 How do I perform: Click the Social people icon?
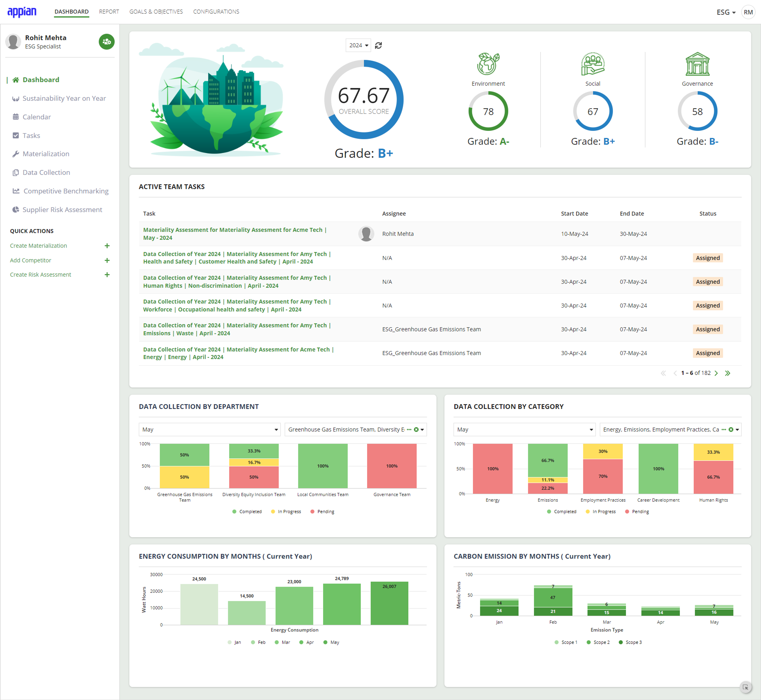coord(593,64)
